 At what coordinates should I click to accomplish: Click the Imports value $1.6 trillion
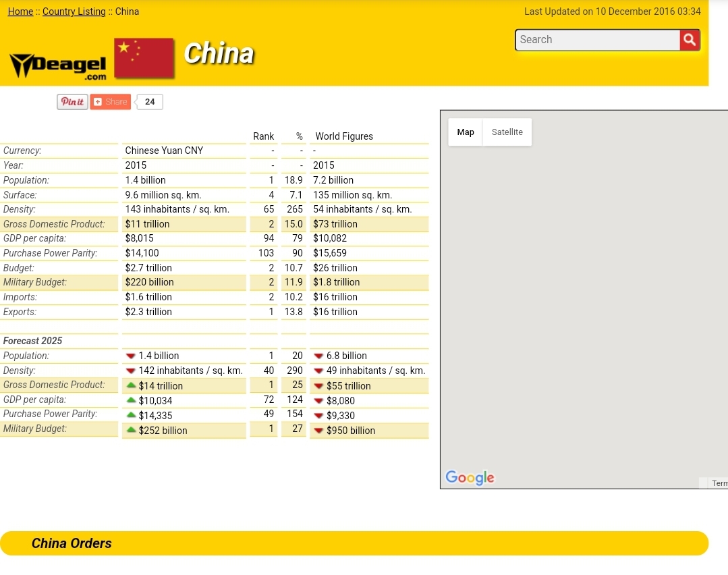148,297
